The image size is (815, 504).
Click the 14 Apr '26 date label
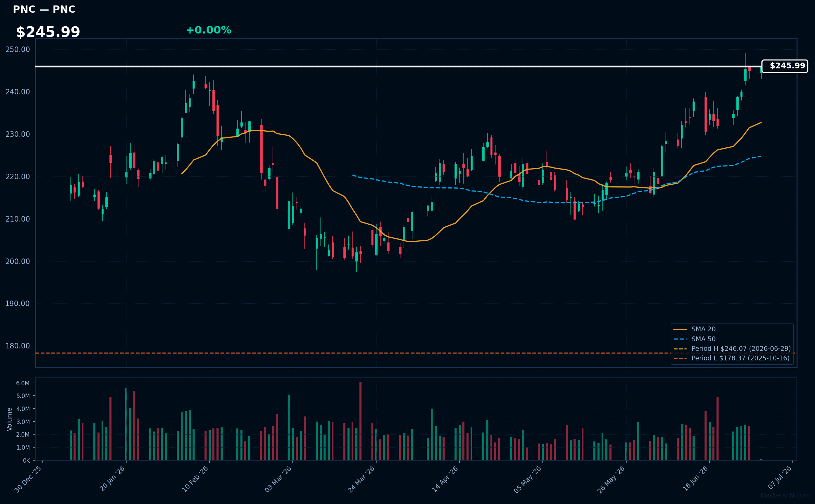point(445,479)
